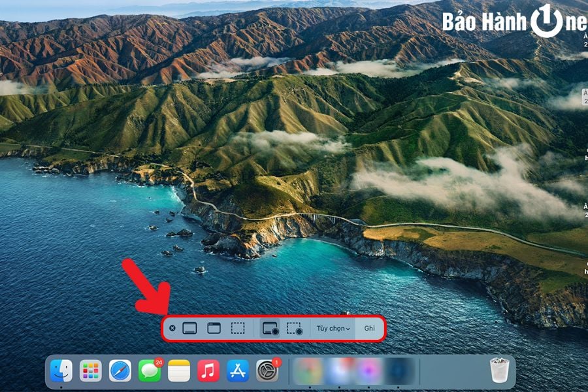This screenshot has height=392, width=588.
Task: Select Capture Entire Screen in screenshot toolbar
Action: pyautogui.click(x=189, y=328)
